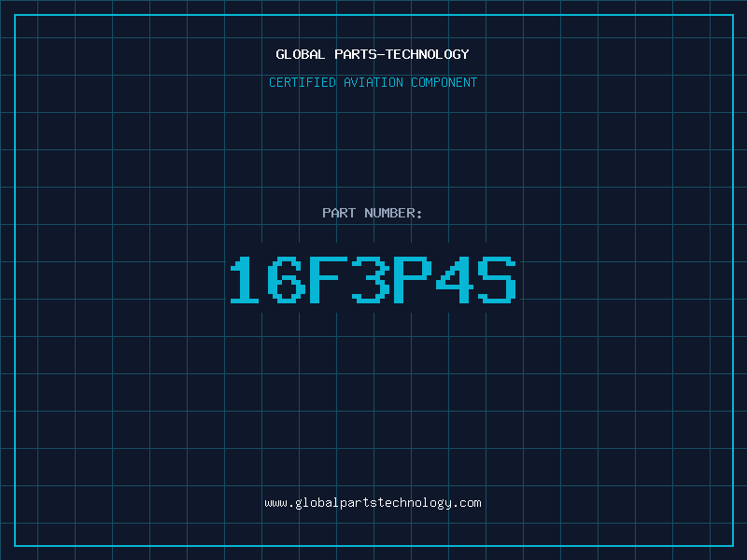Open the www.globalpartstechnology.com link

pos(373,503)
